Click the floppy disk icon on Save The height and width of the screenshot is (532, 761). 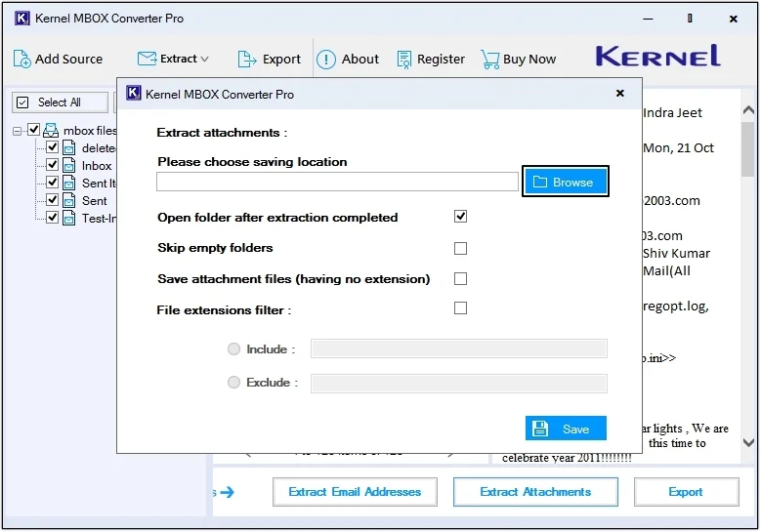tap(540, 429)
